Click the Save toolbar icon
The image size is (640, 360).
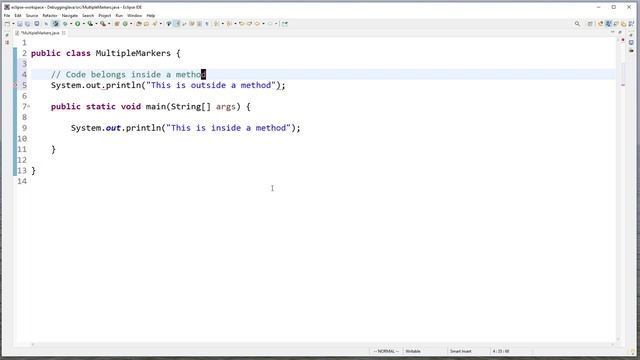point(20,24)
